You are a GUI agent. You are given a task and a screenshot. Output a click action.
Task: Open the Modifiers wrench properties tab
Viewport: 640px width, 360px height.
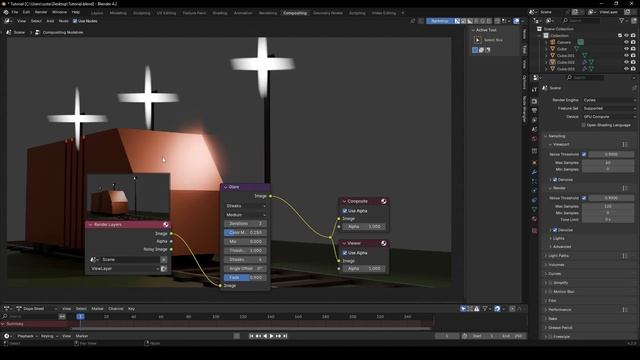coord(534,172)
